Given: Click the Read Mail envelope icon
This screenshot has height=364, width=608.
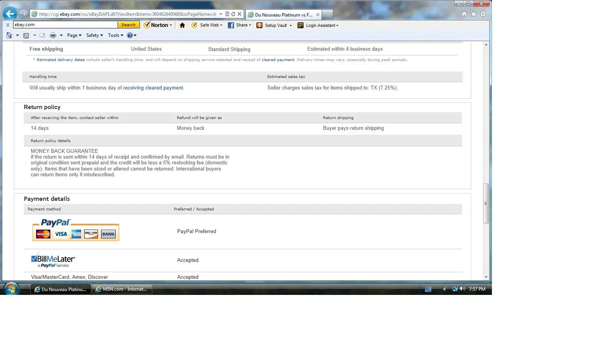Looking at the screenshot, I should pos(42,35).
